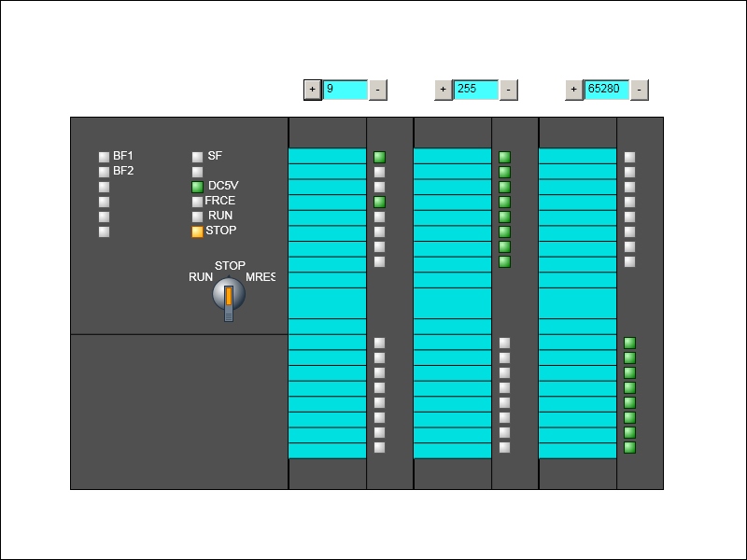Click first green LED in 65280 module's lower group
The height and width of the screenshot is (560, 747).
coord(629,343)
